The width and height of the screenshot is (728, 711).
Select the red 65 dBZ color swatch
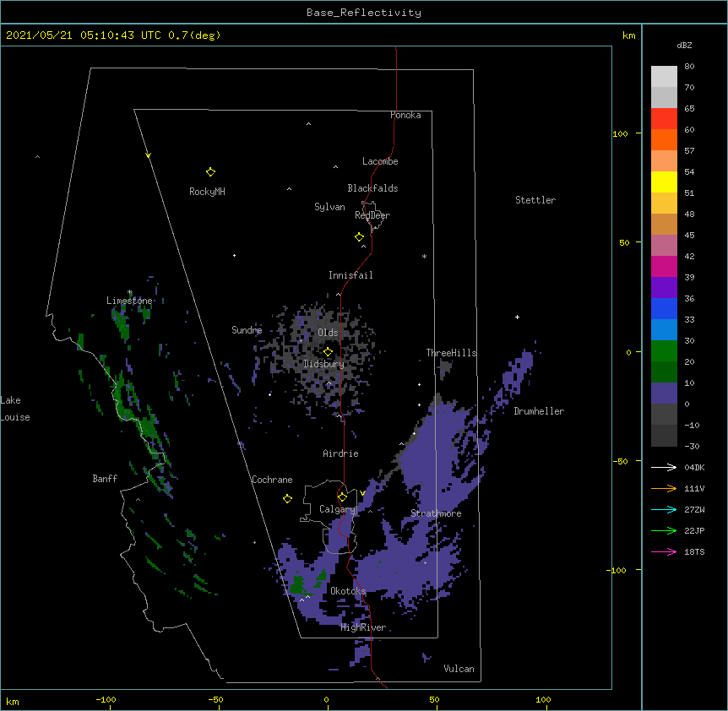coord(664,118)
